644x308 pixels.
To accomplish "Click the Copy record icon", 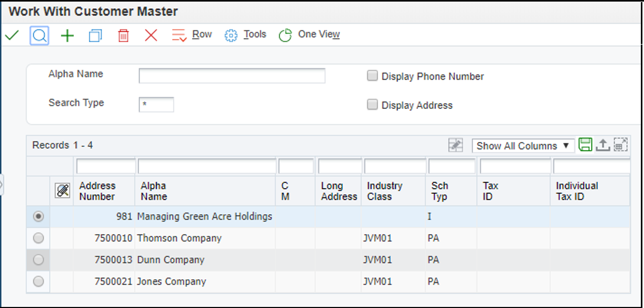I will 95,35.
